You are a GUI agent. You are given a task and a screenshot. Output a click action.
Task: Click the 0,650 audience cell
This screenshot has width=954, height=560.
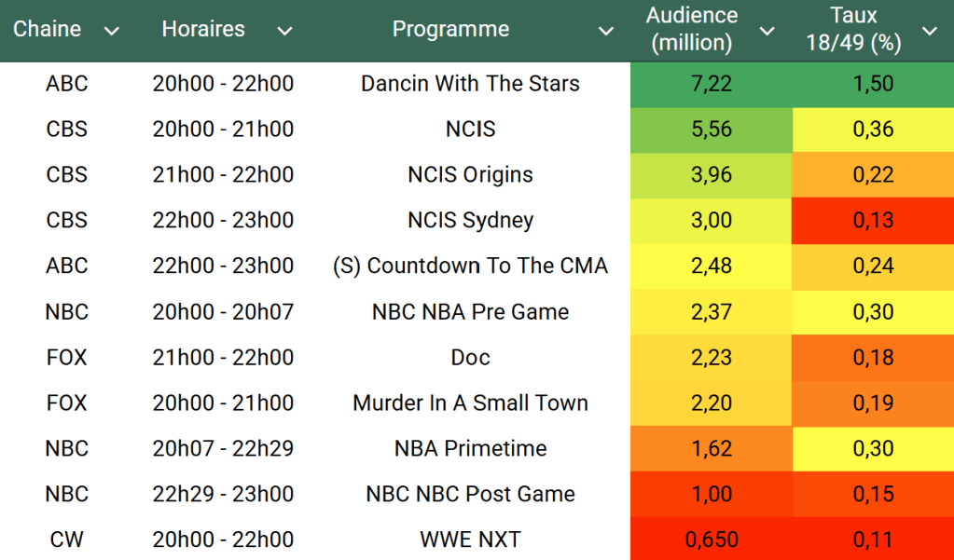tap(712, 540)
